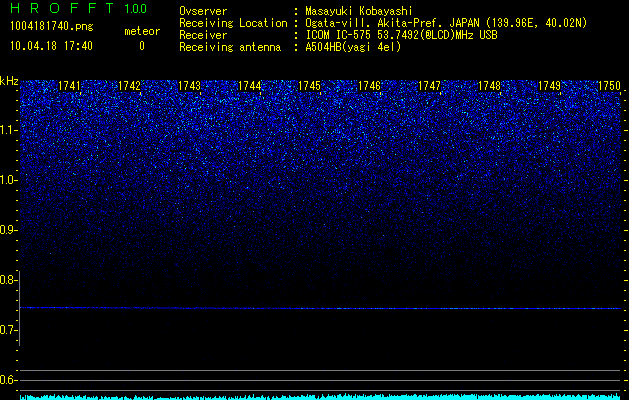Click the 1750 time axis marker
The width and height of the screenshot is (629, 400).
pyautogui.click(x=610, y=86)
